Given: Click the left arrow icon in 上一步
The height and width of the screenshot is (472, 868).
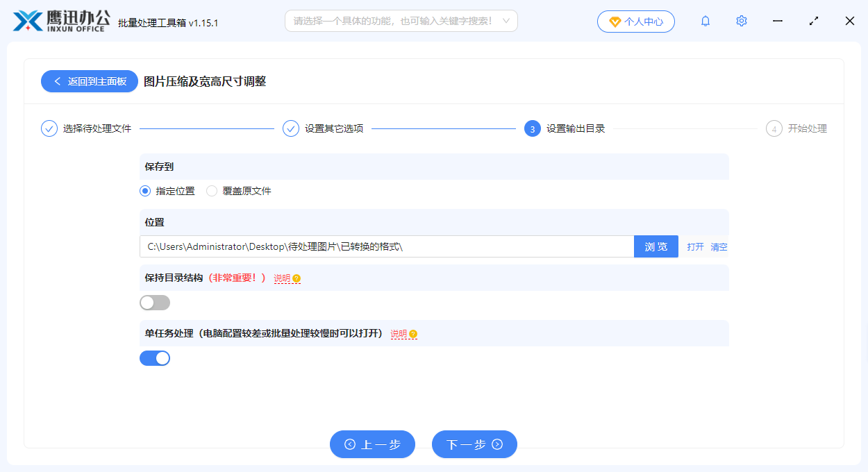Looking at the screenshot, I should point(350,444).
